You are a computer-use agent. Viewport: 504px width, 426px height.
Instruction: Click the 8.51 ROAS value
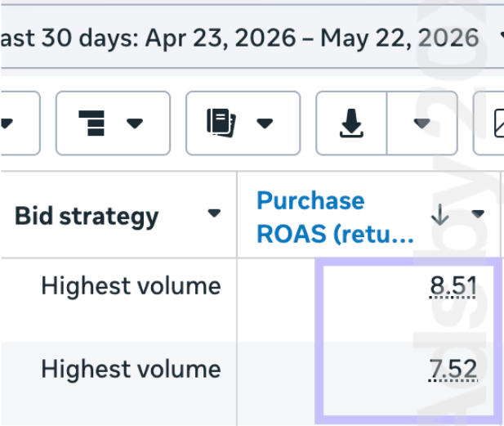453,285
